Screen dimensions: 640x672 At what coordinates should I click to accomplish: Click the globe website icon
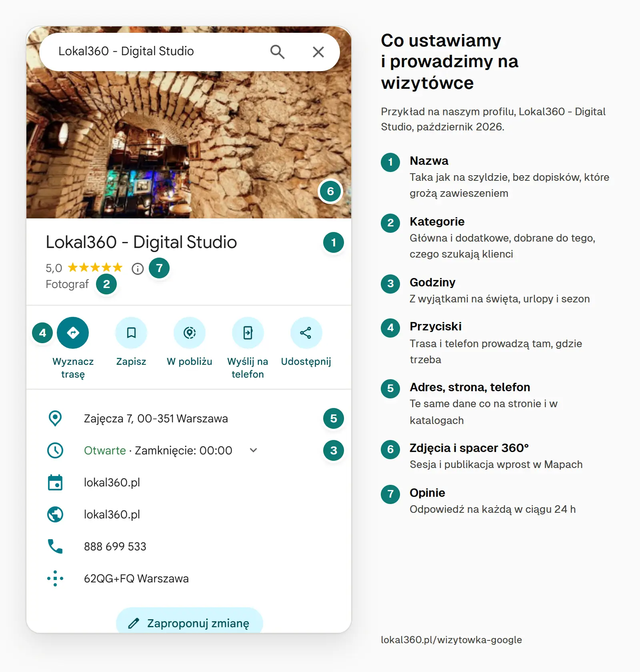55,514
